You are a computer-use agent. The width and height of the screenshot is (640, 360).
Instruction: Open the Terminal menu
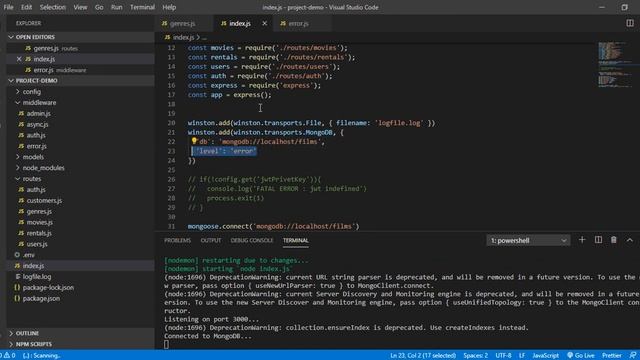142,7
